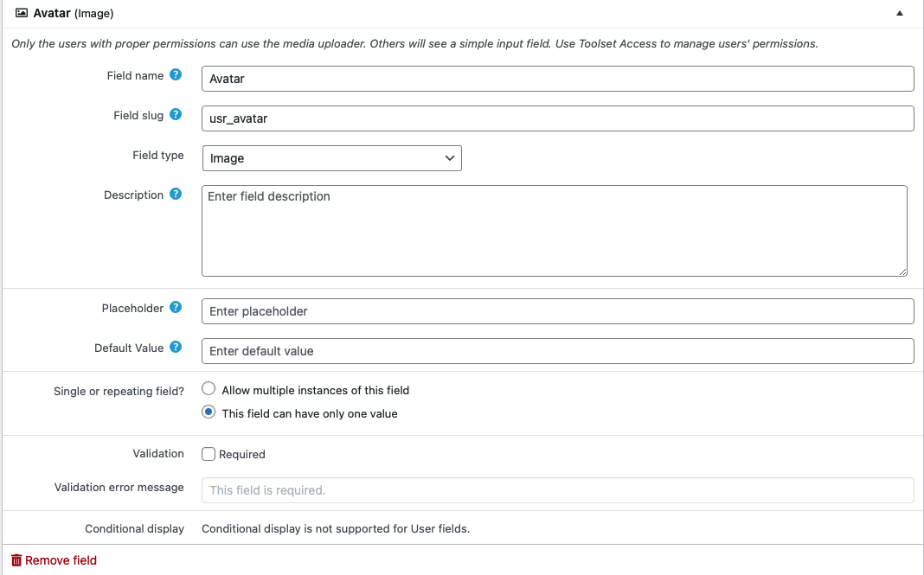Click inside the Description textarea

point(554,231)
